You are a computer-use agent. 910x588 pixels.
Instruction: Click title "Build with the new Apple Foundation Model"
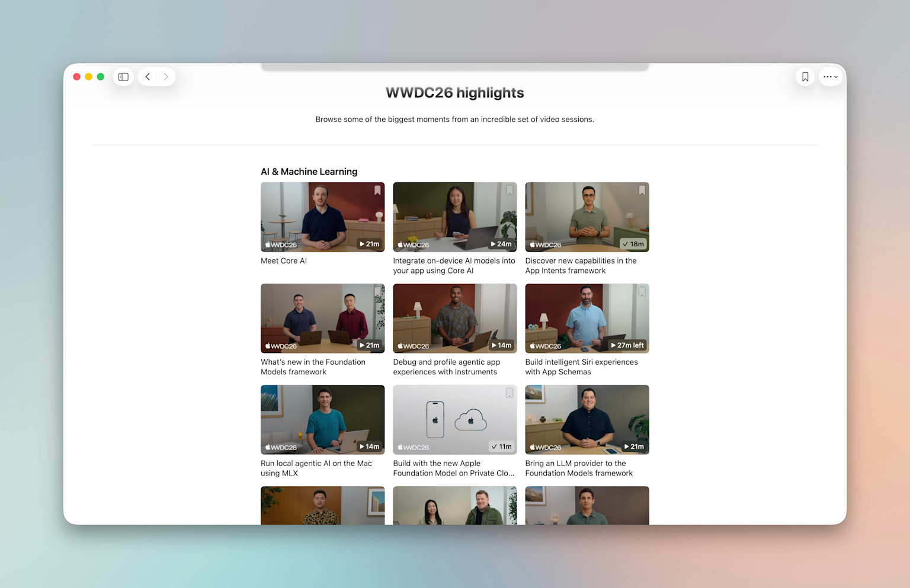click(x=454, y=468)
